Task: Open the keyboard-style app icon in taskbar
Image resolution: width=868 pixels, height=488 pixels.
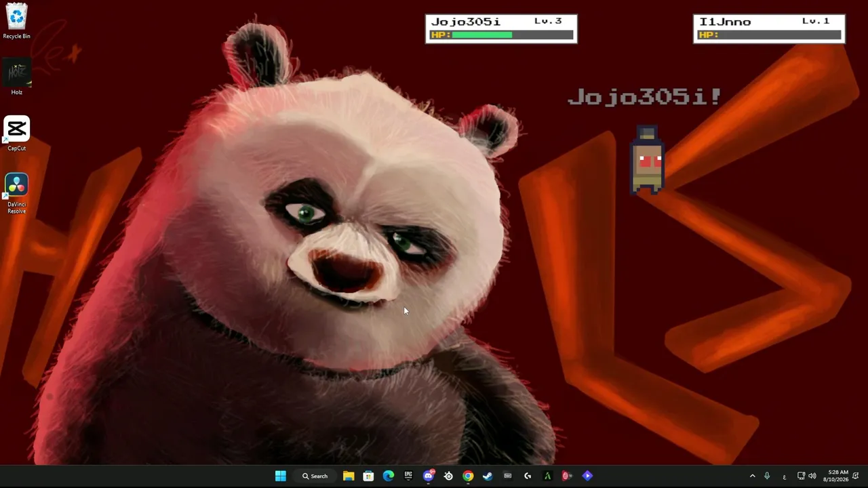Action: pos(507,476)
